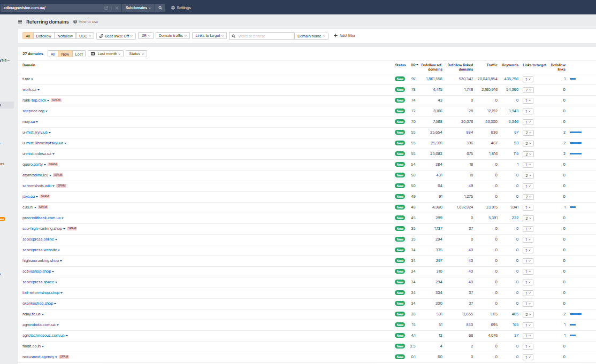Open nday.te.ua domain link
The height and width of the screenshot is (364, 596).
[x=32, y=314]
